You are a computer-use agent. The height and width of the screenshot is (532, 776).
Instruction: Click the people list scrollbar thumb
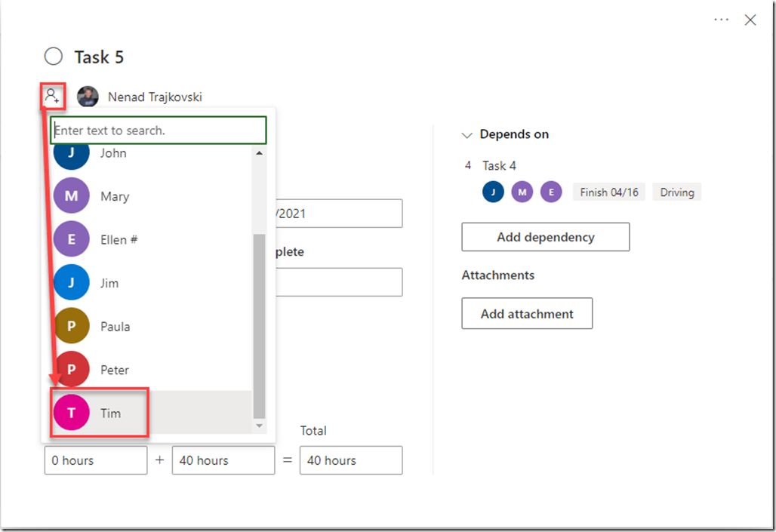[x=259, y=324]
